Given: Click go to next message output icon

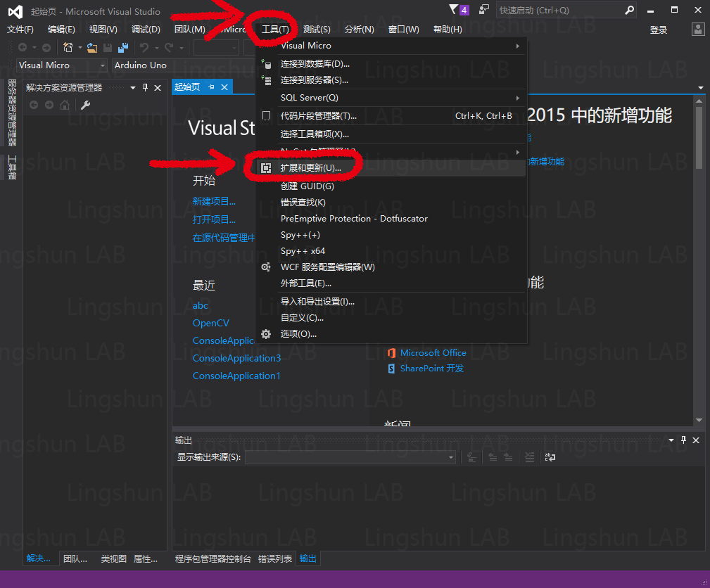Looking at the screenshot, I should tap(509, 457).
